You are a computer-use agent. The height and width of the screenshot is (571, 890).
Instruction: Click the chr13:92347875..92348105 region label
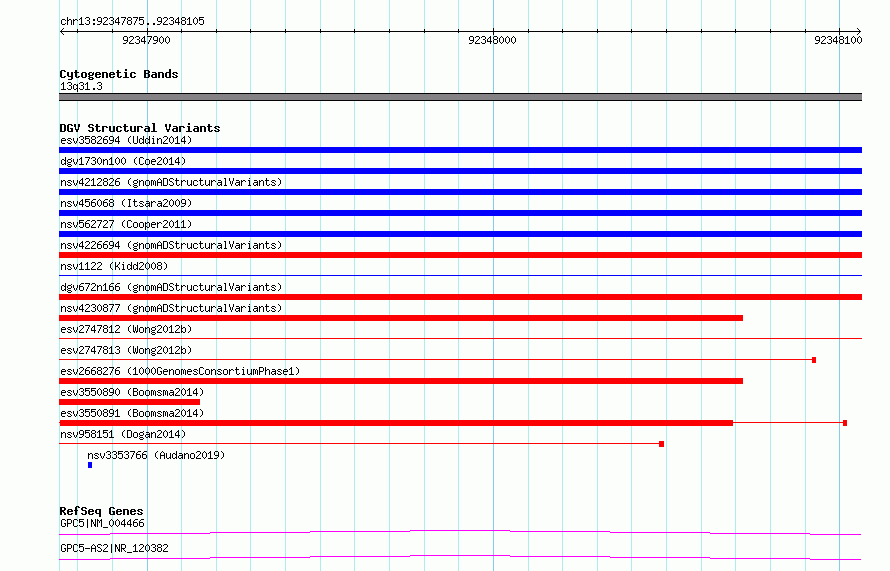132,21
